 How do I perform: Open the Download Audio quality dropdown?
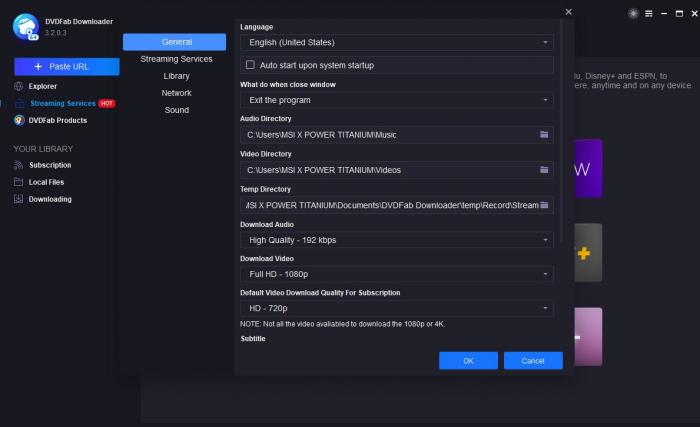397,240
